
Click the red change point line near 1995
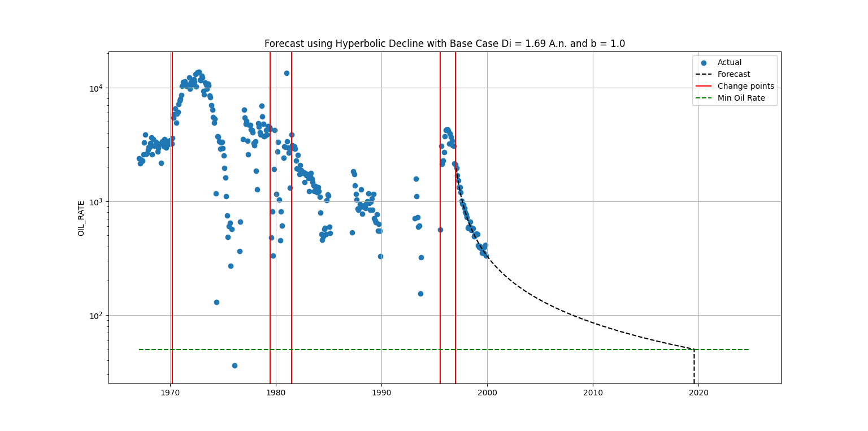pos(440,218)
